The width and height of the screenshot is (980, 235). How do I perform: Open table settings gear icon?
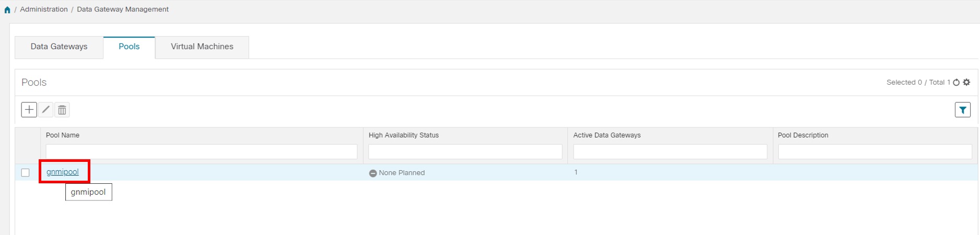[966, 83]
